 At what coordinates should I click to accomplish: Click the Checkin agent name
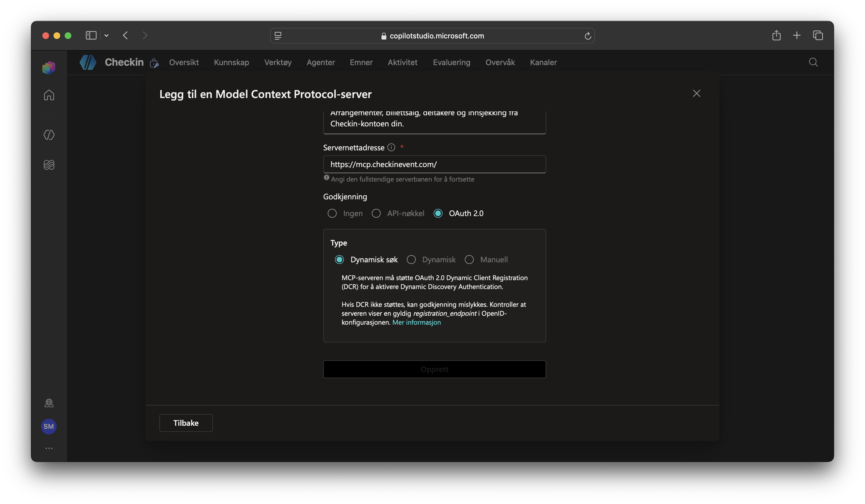click(124, 62)
